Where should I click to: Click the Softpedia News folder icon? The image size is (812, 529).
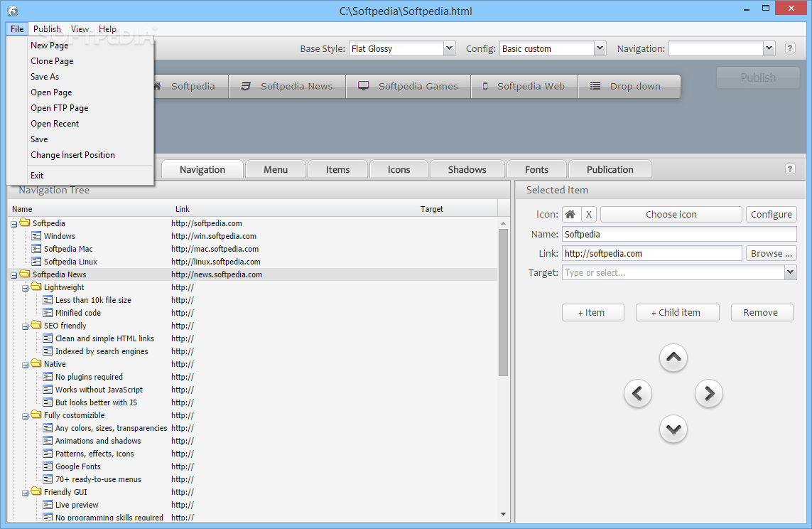pyautogui.click(x=25, y=274)
